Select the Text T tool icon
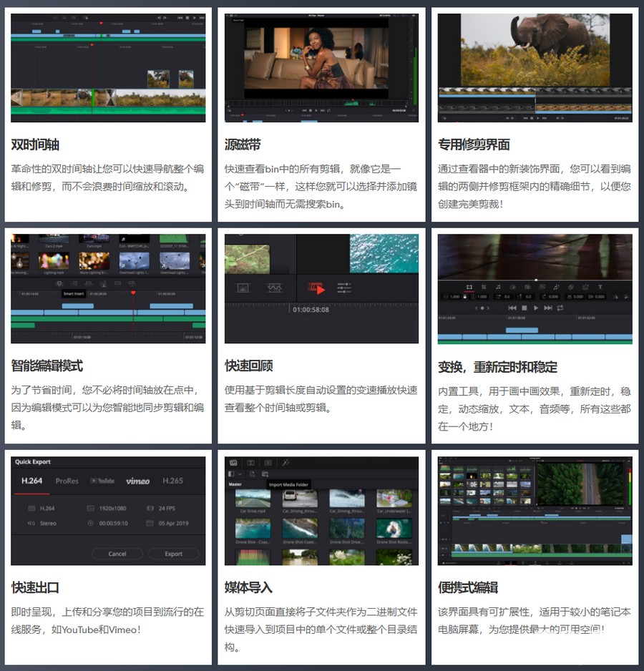Screen dimensions: 644x671 point(600,287)
